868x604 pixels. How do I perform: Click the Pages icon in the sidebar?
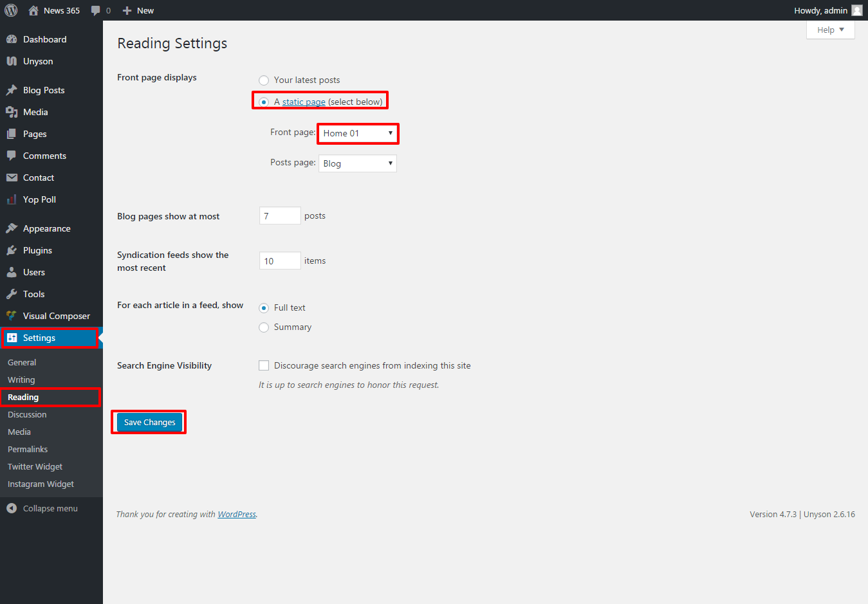point(12,134)
